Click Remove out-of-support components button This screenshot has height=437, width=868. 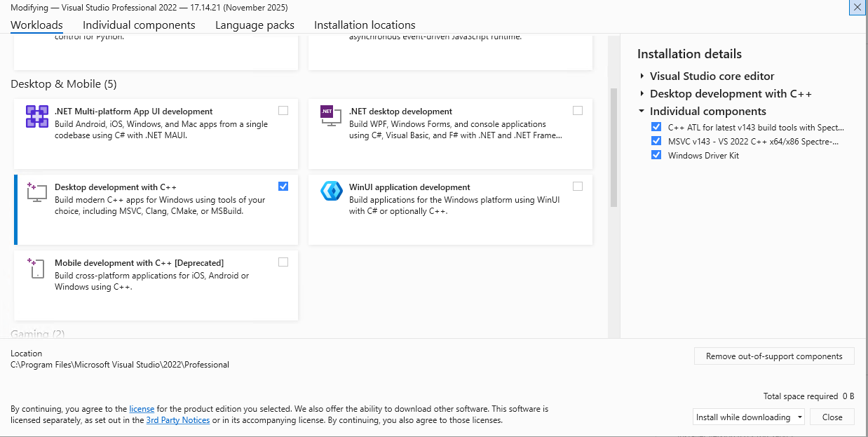click(774, 356)
